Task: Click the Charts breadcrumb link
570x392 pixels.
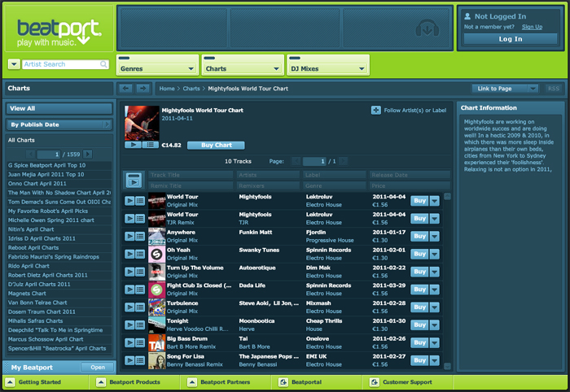Action: (x=191, y=88)
